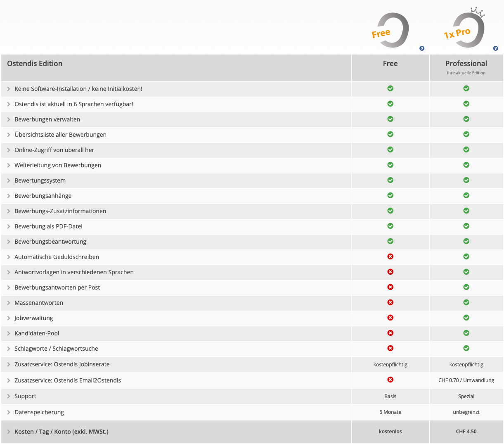Click Free checkmark for Bewerbungs-Zusatzinformationen
Screen dimensions: 504x444
click(x=390, y=211)
